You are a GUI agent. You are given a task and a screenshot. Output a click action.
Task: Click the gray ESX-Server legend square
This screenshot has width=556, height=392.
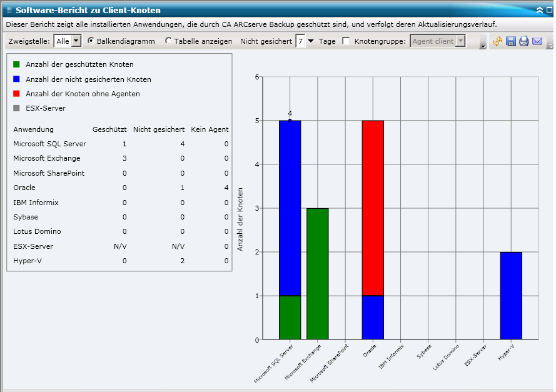coord(16,109)
